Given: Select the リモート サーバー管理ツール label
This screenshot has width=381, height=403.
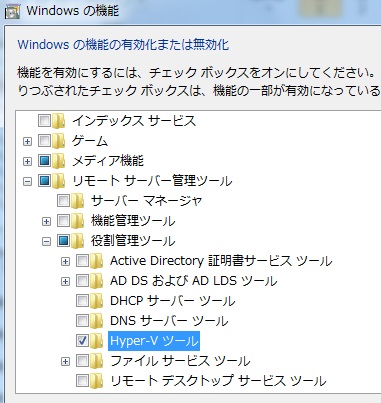Looking at the screenshot, I should [152, 181].
